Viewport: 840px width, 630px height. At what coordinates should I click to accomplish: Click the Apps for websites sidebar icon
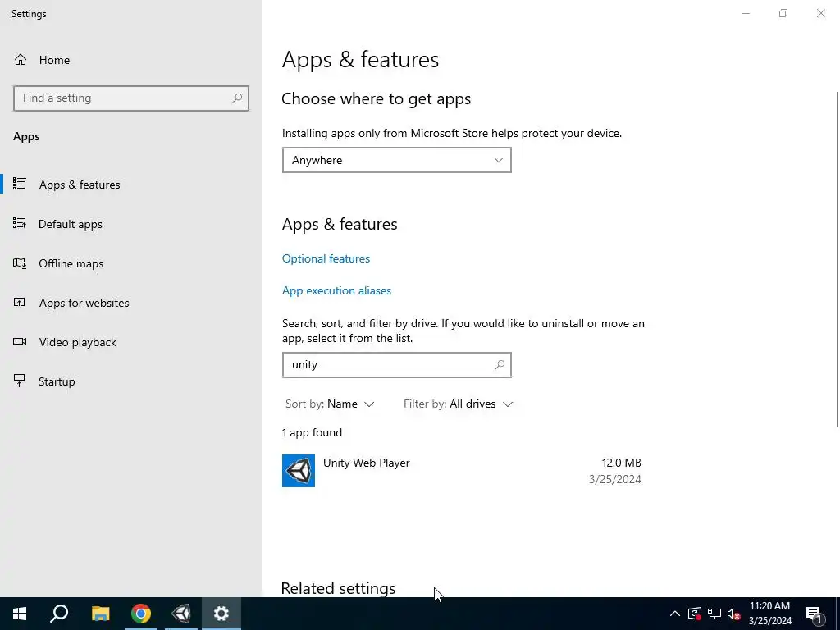coord(20,303)
